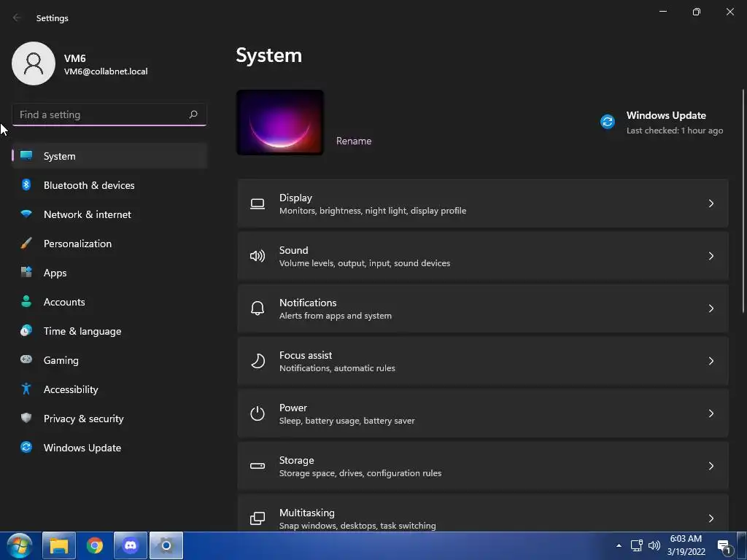The image size is (747, 560).
Task: Click the Apps grid icon in sidebar
Action: (26, 273)
